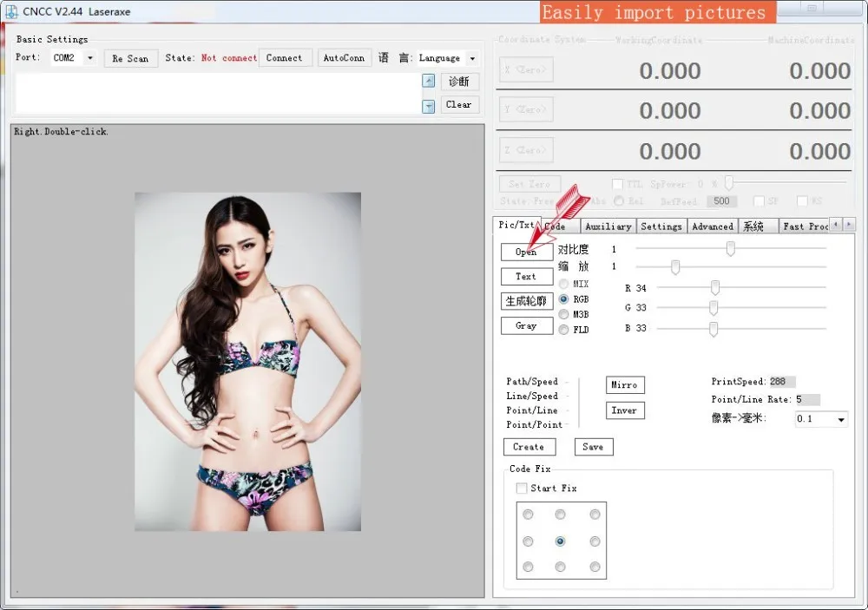Select the RGB radio button
Image resolution: width=868 pixels, height=610 pixels.
pos(563,299)
